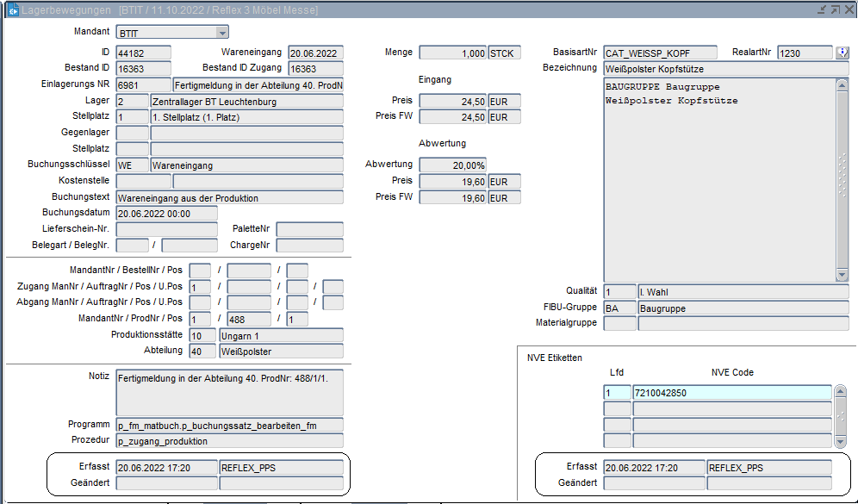This screenshot has width=858, height=504.
Task: Close the Lagerbewegungen window
Action: click(848, 9)
